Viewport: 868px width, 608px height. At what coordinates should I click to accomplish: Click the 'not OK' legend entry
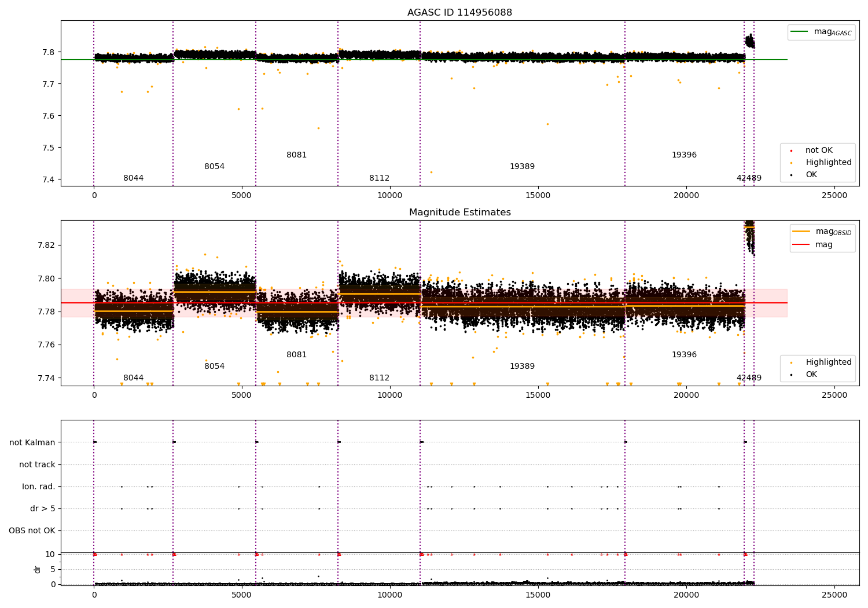pos(819,151)
